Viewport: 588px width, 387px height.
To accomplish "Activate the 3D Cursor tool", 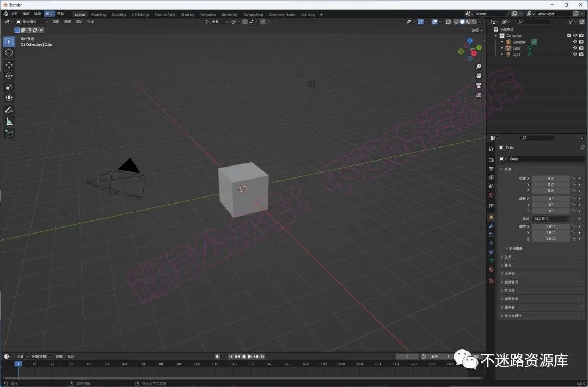I will pos(9,52).
